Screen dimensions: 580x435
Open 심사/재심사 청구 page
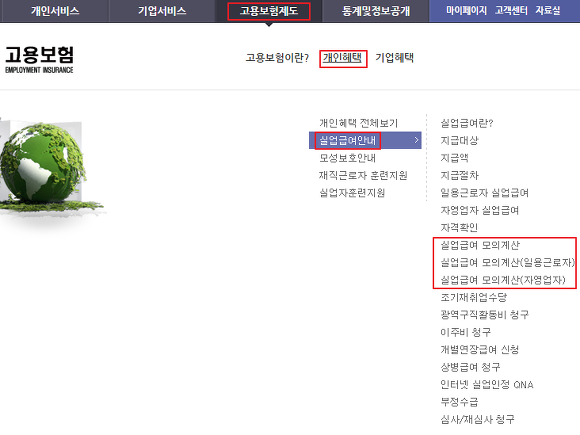click(x=477, y=419)
